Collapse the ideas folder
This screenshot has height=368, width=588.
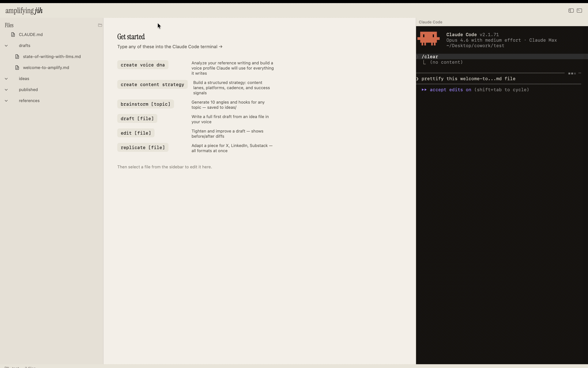click(6, 79)
